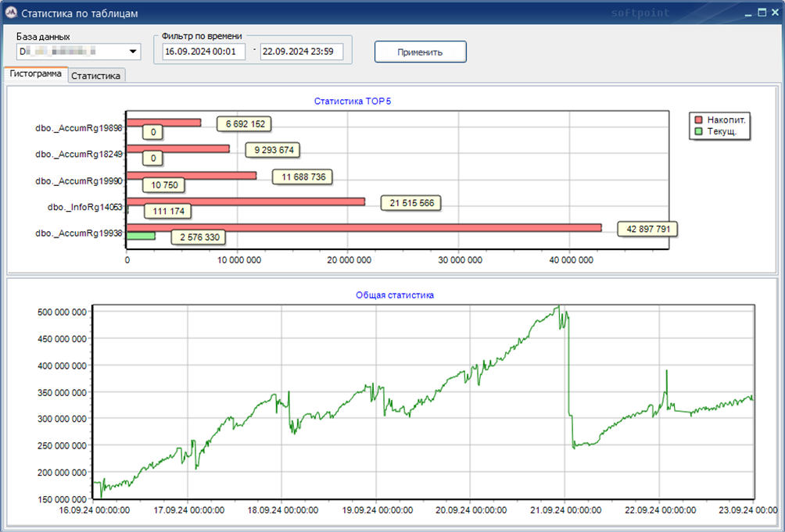785x532 pixels.
Task: Maximize the statistics window
Action: tap(762, 12)
